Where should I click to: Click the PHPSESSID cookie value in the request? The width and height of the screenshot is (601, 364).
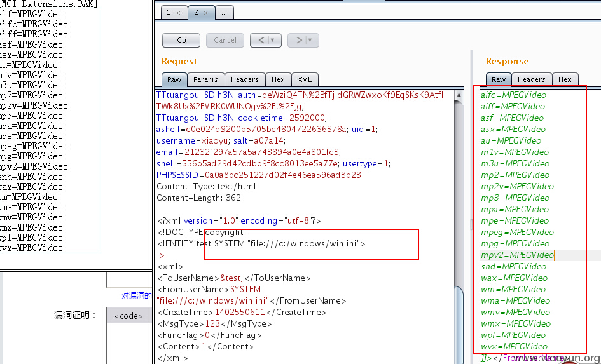pos(283,175)
